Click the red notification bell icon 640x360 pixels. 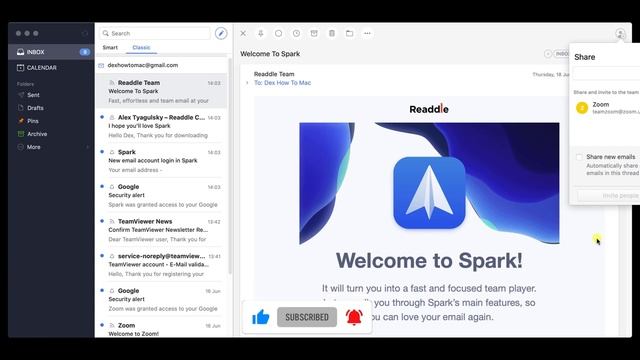coord(354,317)
